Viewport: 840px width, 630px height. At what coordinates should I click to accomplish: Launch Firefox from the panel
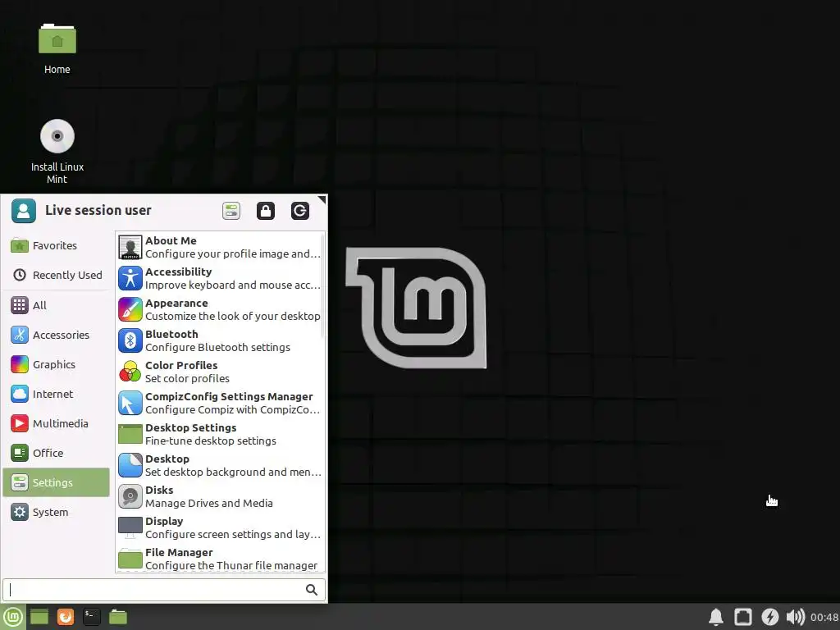coord(66,617)
